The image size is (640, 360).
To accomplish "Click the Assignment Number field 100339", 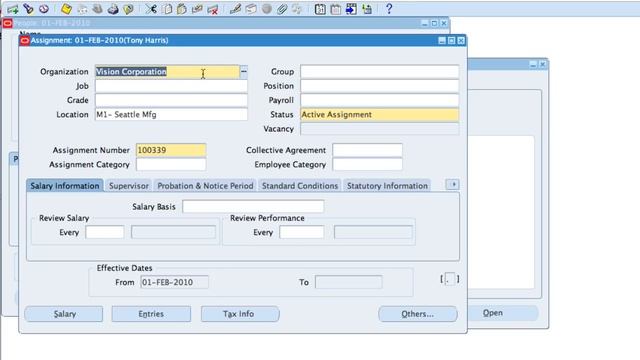I will (x=171, y=150).
